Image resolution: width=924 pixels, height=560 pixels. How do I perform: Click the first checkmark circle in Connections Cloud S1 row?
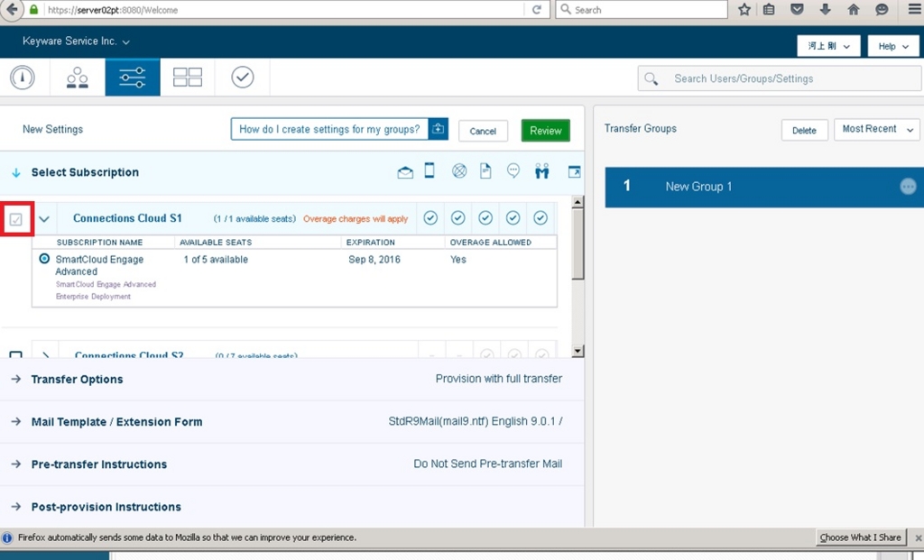[430, 218]
